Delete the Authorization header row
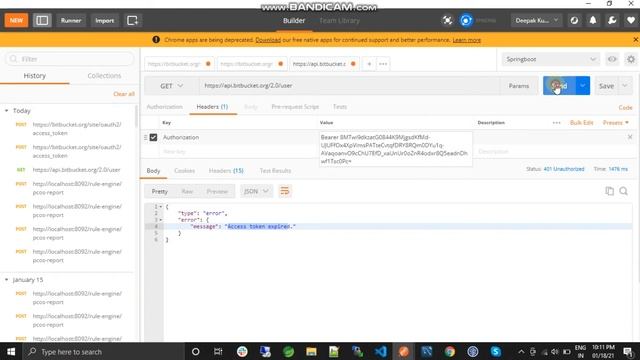 tap(630, 137)
